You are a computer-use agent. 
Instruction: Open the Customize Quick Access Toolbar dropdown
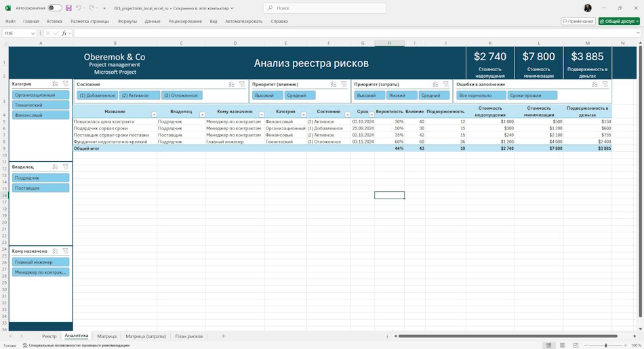coord(104,8)
